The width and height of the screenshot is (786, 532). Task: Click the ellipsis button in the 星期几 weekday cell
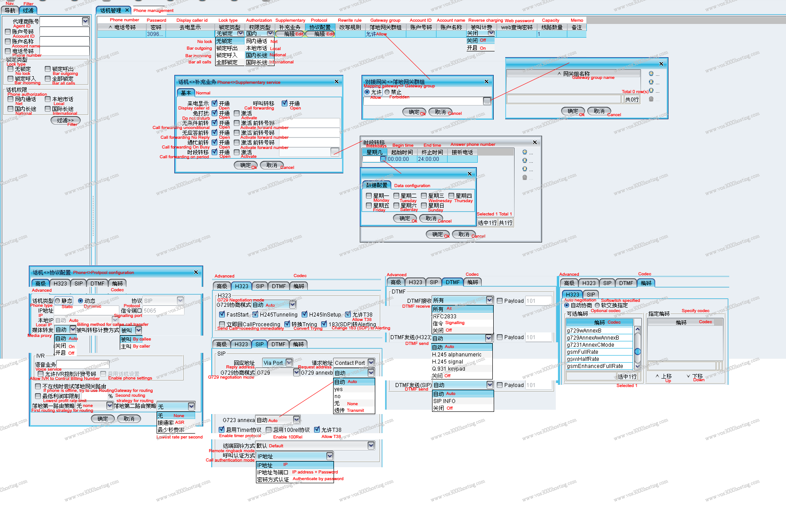coord(383,159)
